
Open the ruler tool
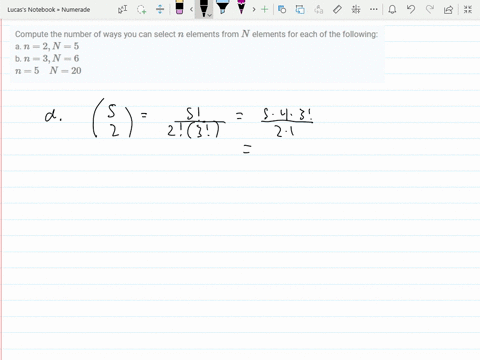[x=337, y=9]
